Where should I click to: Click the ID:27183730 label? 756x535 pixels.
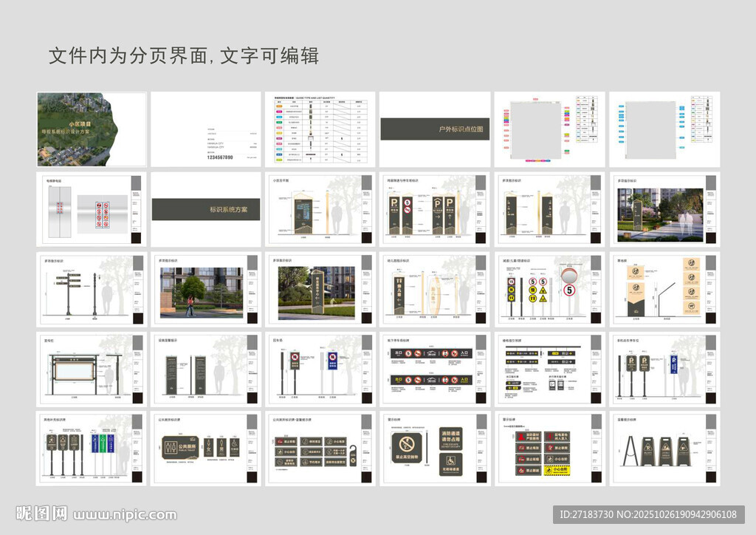coord(586,515)
